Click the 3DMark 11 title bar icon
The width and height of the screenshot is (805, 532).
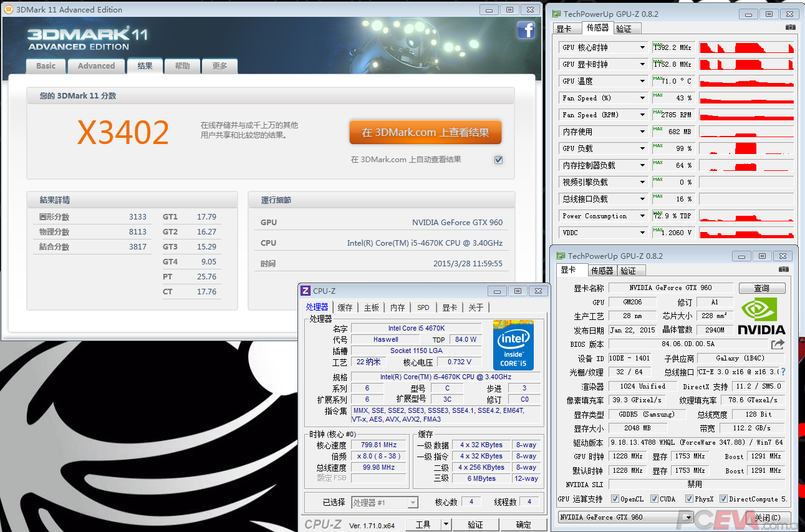click(x=9, y=9)
